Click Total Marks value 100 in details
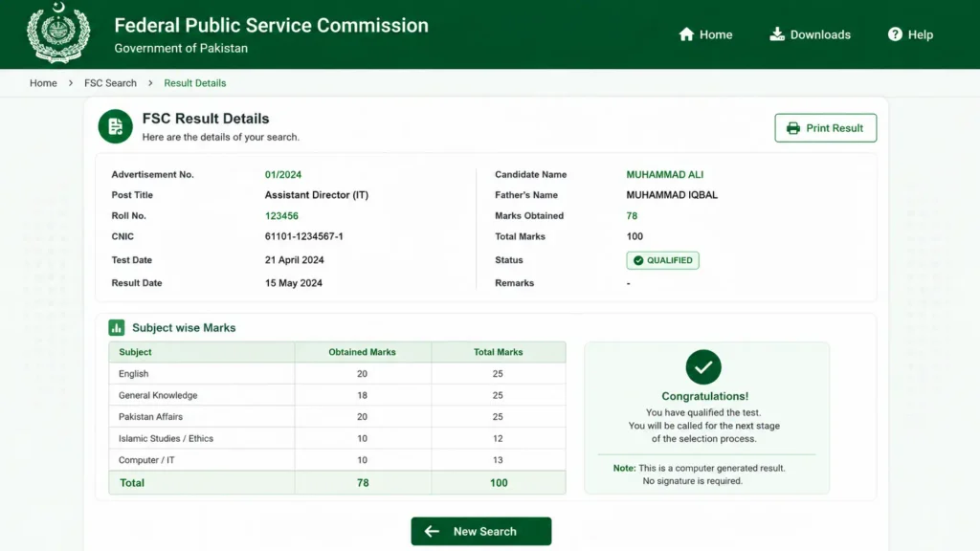The image size is (980, 551). point(635,237)
